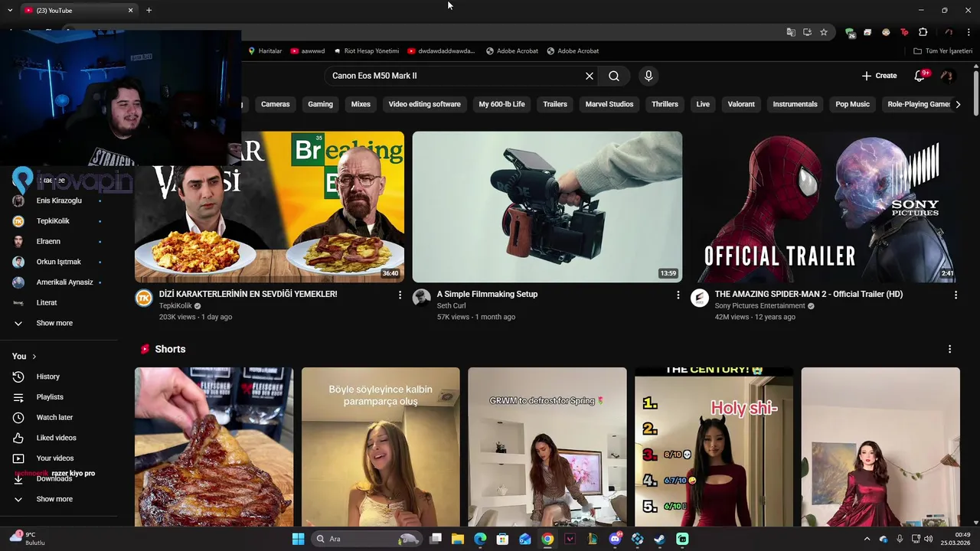Viewport: 980px width, 551px height.
Task: Click the Google Translate icon in address bar
Action: [791, 32]
